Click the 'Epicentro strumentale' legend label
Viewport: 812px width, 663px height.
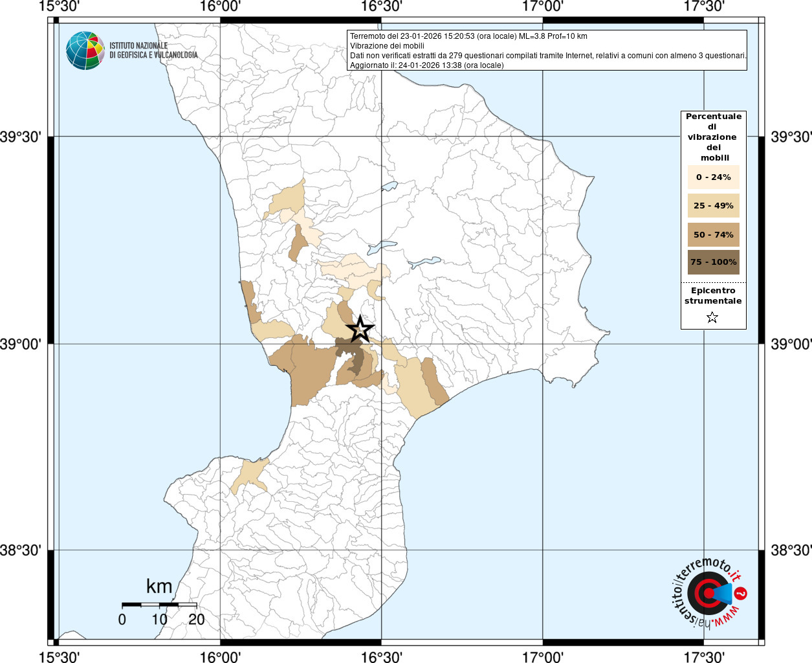click(713, 296)
